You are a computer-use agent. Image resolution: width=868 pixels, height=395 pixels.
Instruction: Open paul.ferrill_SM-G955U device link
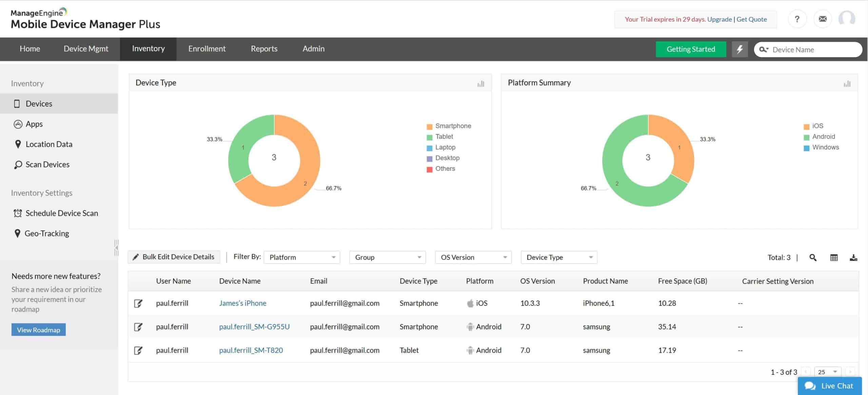tap(254, 327)
